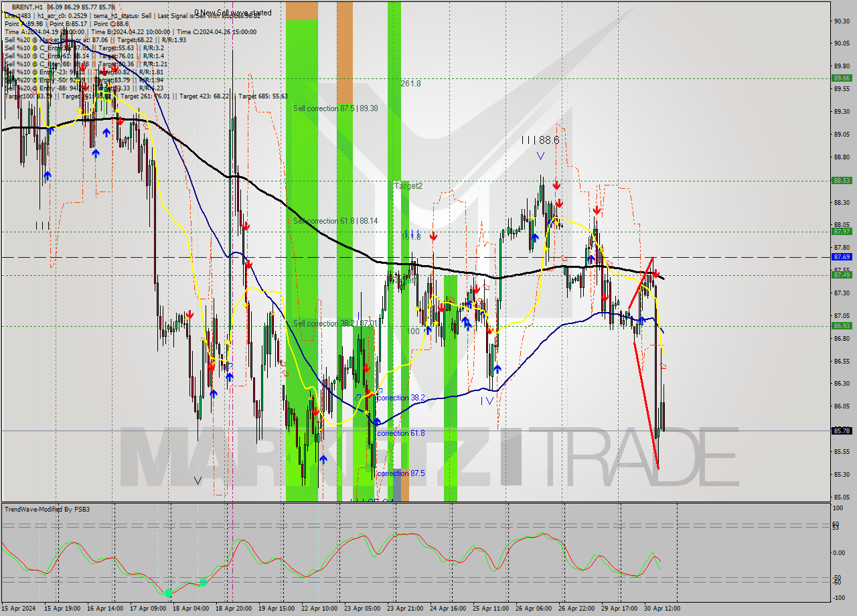Click the 85.05 price axis label

click(x=842, y=497)
